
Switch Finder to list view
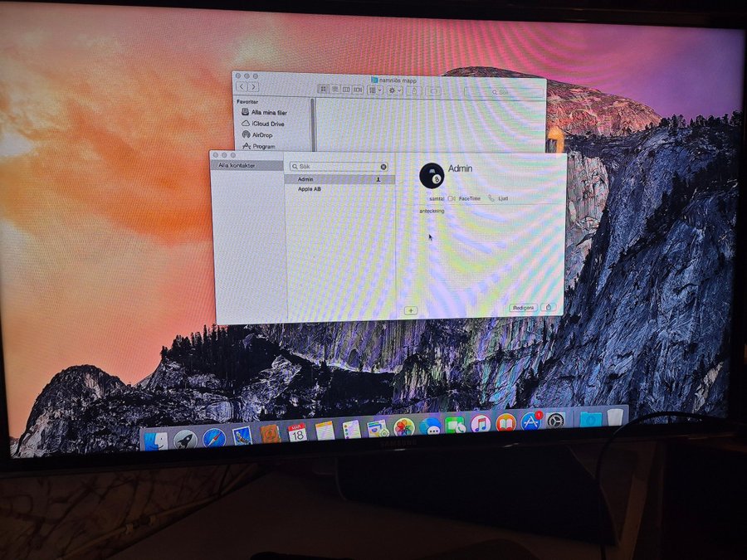(x=334, y=89)
